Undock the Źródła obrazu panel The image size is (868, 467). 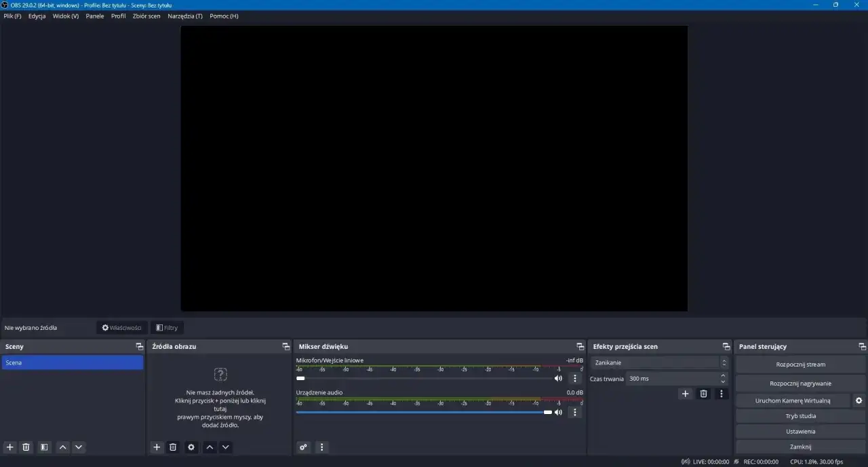coord(286,347)
